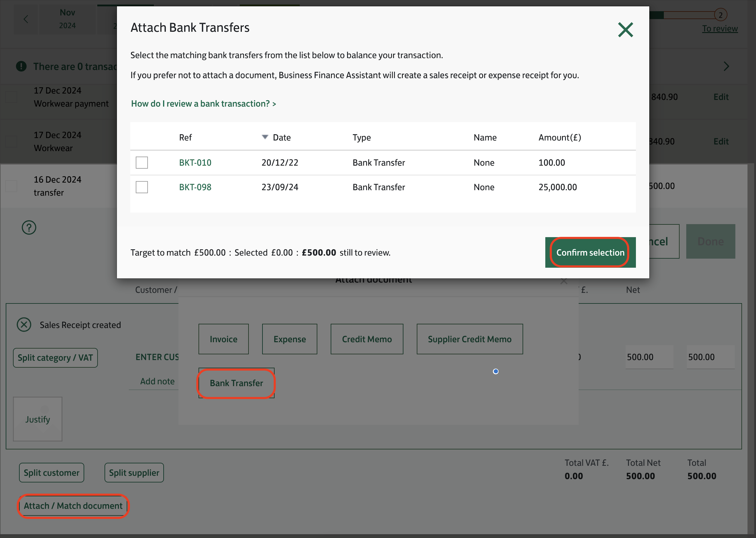Select the Nov 2024 month tab
The width and height of the screenshot is (756, 538).
pyautogui.click(x=67, y=19)
